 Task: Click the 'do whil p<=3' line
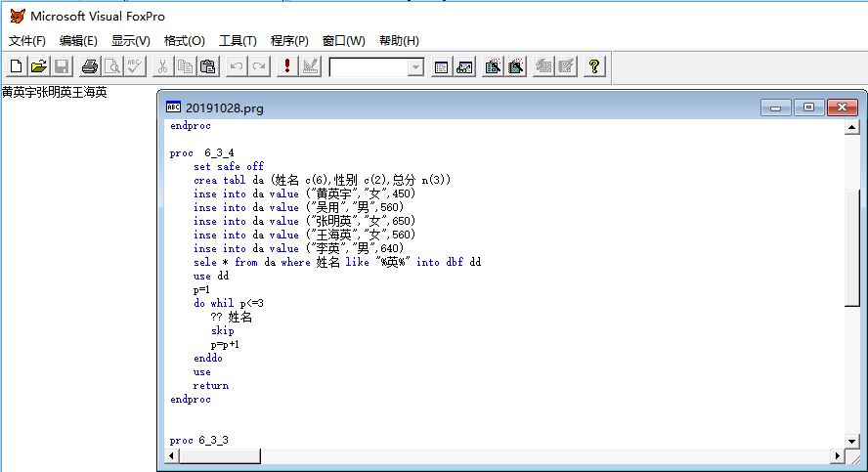[x=229, y=303]
